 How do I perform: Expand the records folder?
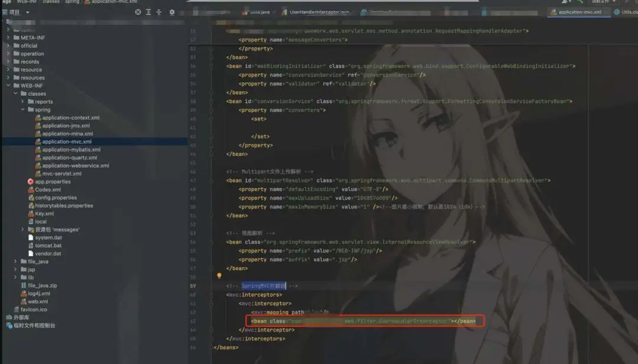(8, 62)
